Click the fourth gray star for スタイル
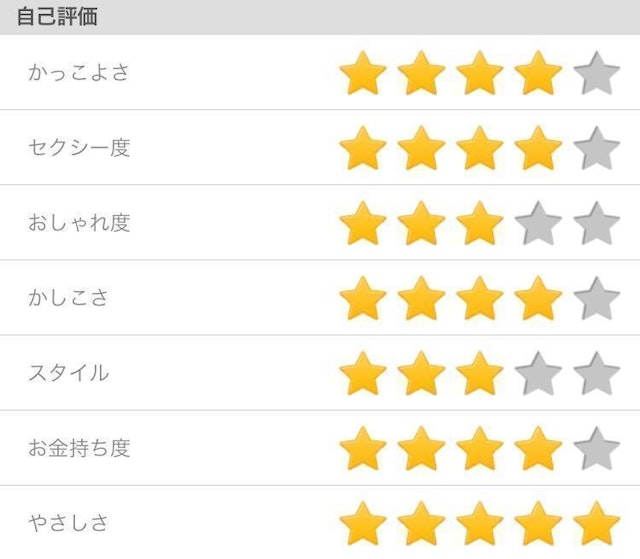Screen dimensions: 640x559 tap(539, 373)
